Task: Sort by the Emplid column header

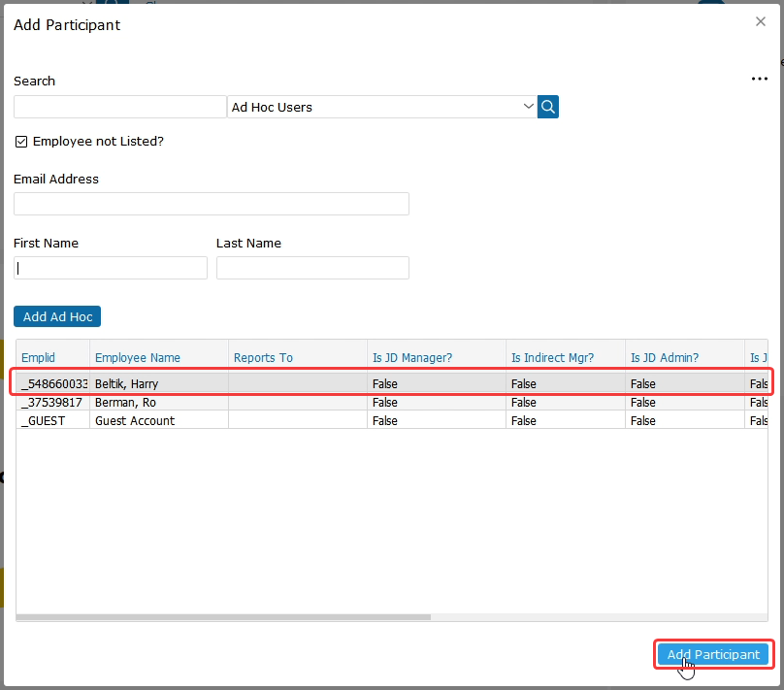Action: pos(39,358)
